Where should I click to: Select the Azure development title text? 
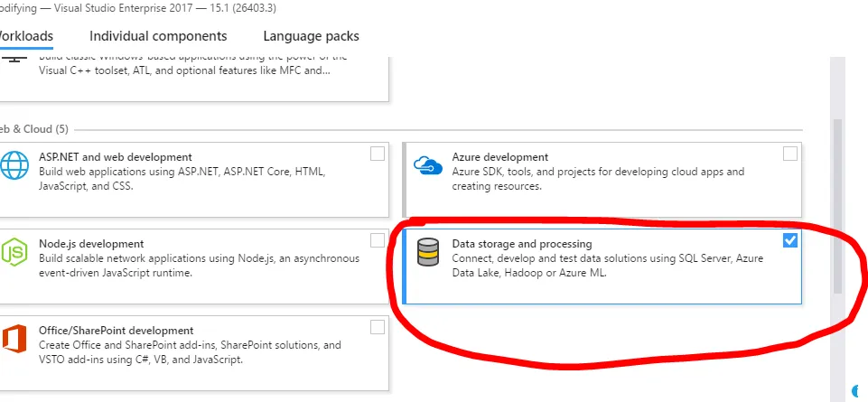pos(499,157)
